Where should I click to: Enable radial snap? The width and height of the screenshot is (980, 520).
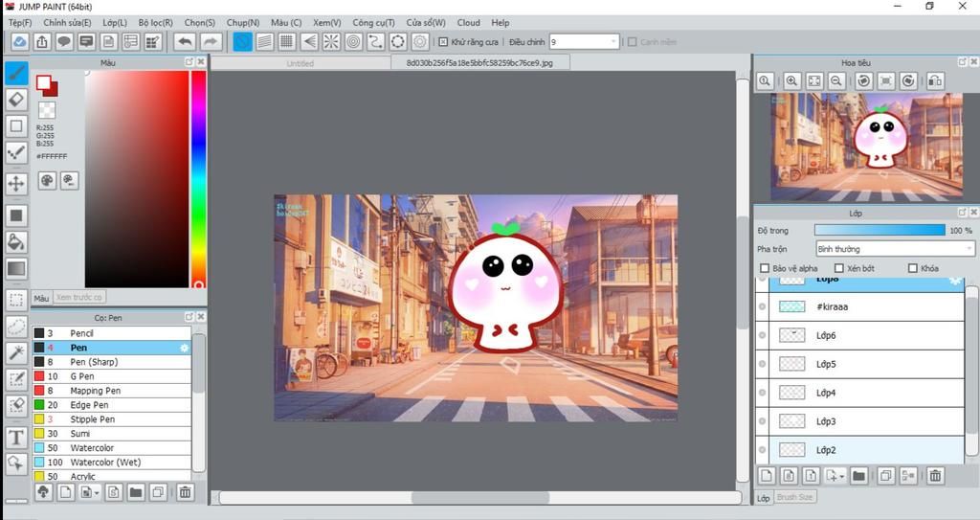click(331, 42)
